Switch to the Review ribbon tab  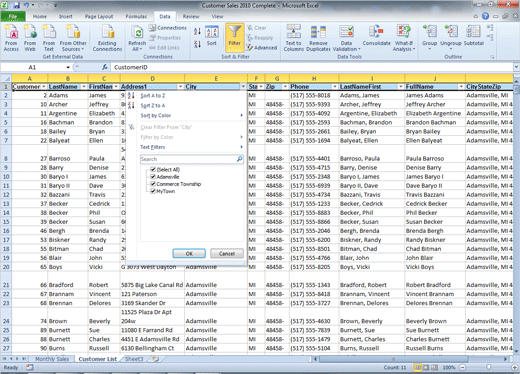[191, 16]
